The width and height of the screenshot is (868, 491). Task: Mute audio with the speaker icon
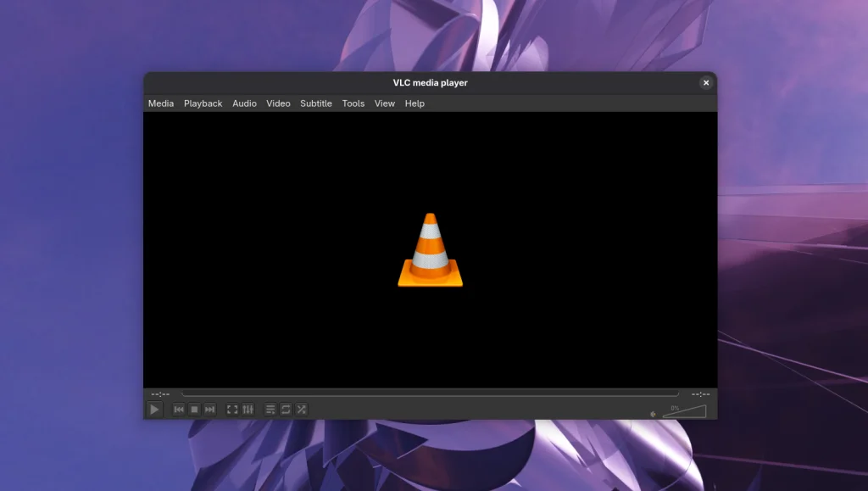(x=652, y=412)
